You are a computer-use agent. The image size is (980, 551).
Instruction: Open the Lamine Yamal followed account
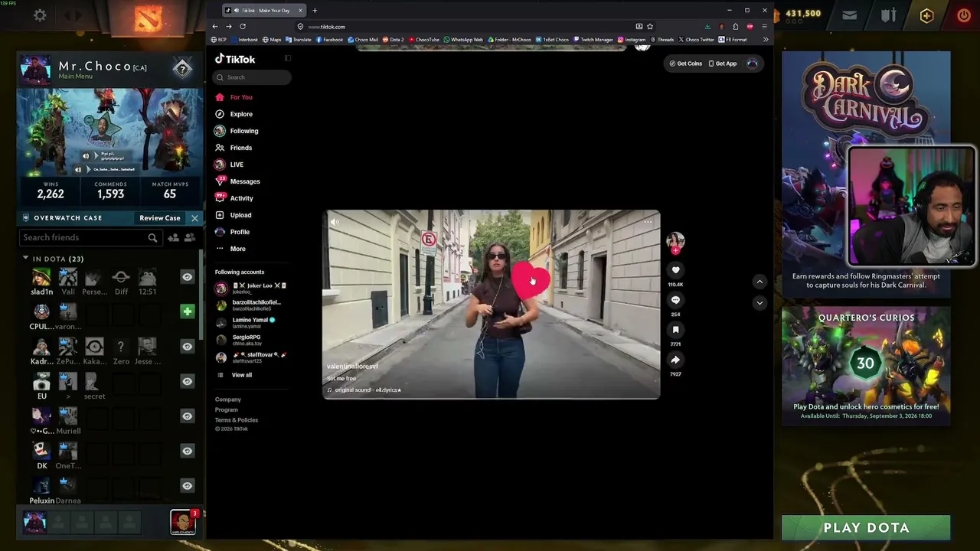[x=246, y=323]
